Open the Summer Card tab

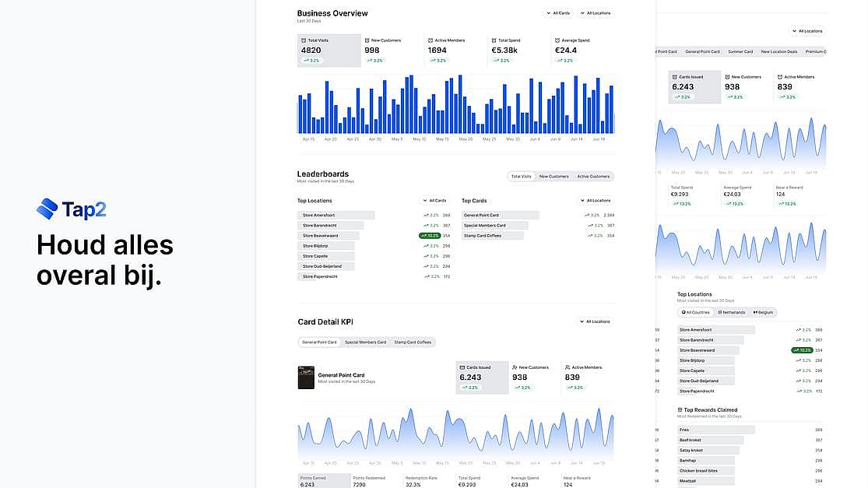(740, 52)
